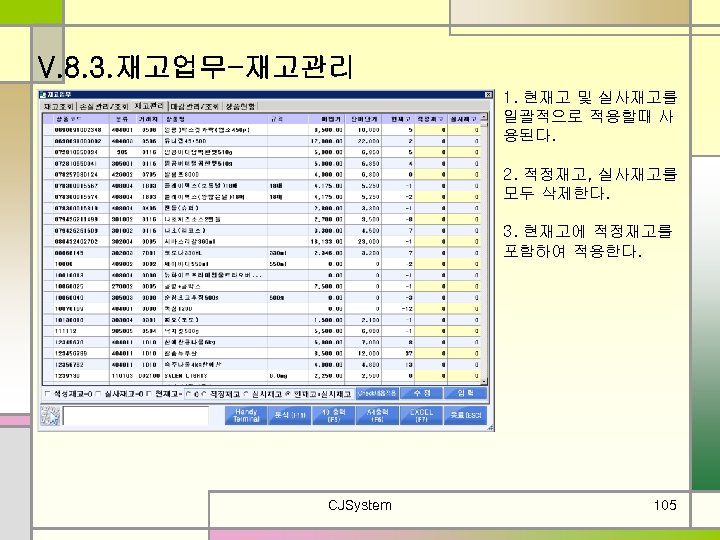The image size is (720, 540).
Task: Click the 출력 (F5) button
Action: (x=334, y=416)
